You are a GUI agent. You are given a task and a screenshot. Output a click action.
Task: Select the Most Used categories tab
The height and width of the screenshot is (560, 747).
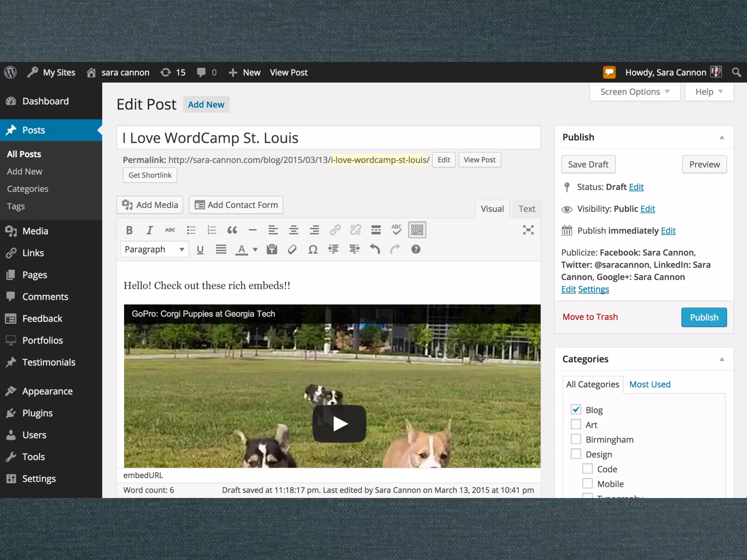[x=650, y=384]
